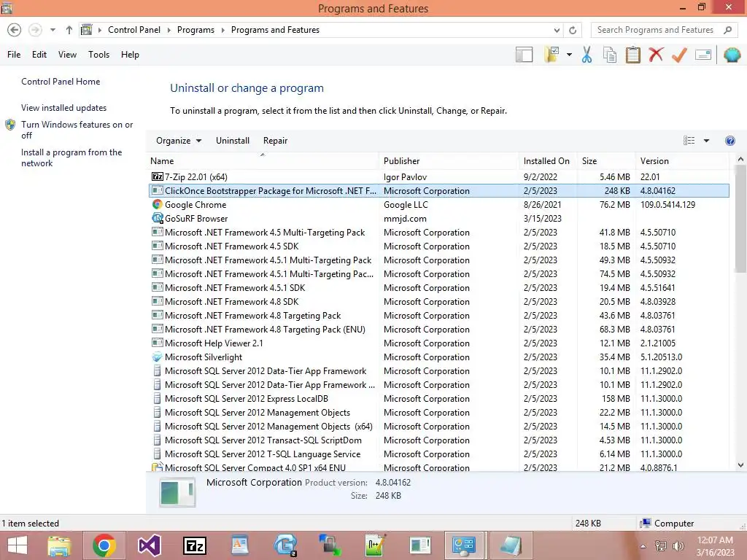Open the Notepad++ taskbar icon
Screen dimensions: 747x560
[x=374, y=545]
